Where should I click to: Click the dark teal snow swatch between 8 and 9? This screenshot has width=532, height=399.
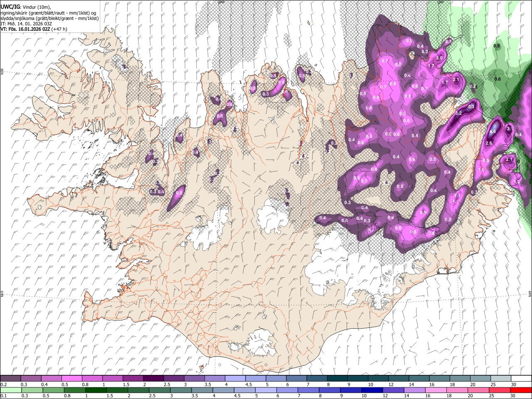pyautogui.click(x=337, y=378)
